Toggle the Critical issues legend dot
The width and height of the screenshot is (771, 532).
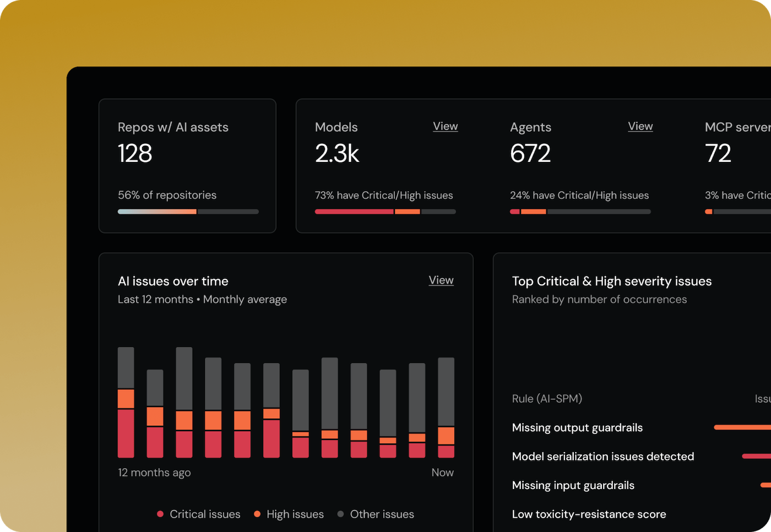click(160, 514)
